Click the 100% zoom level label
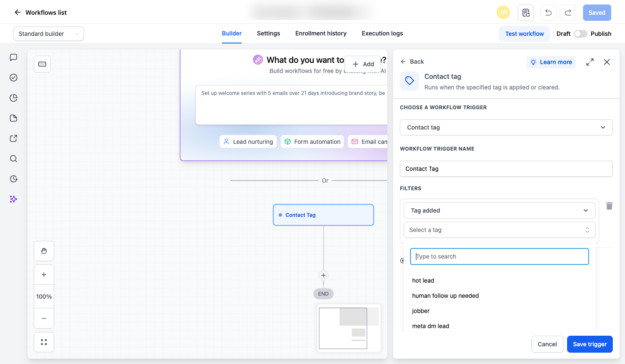 pos(44,297)
